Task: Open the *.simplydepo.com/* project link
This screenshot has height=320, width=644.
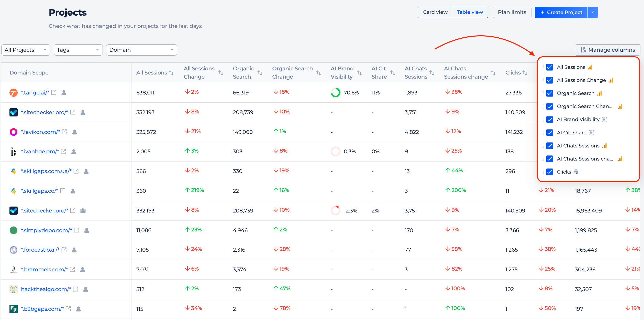Action: (46, 230)
